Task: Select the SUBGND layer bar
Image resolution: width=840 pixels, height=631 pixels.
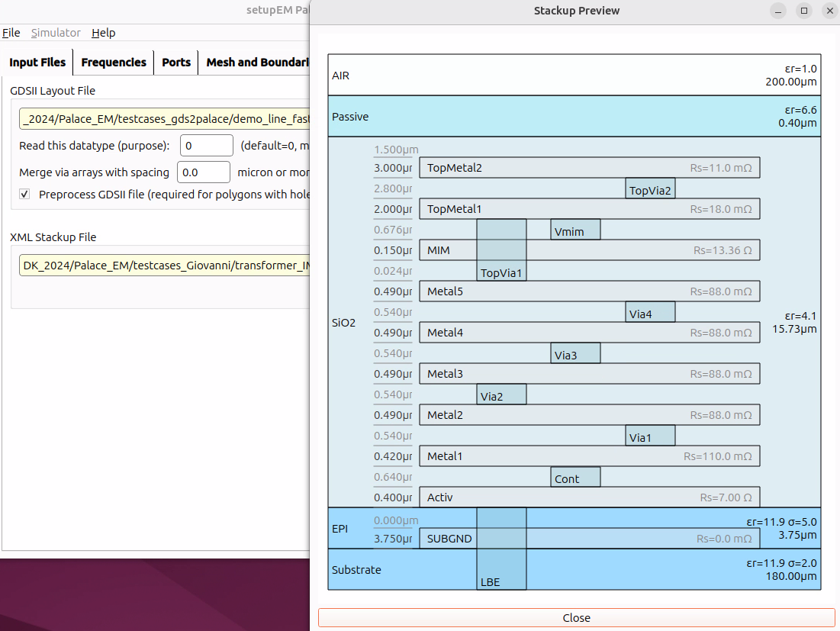Action: 589,539
